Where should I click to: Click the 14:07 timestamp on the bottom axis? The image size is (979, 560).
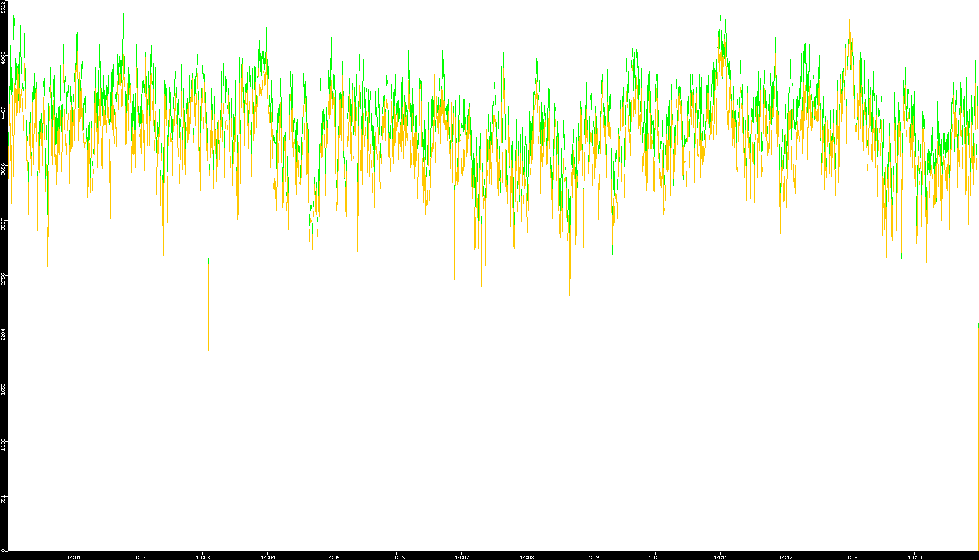pyautogui.click(x=462, y=557)
